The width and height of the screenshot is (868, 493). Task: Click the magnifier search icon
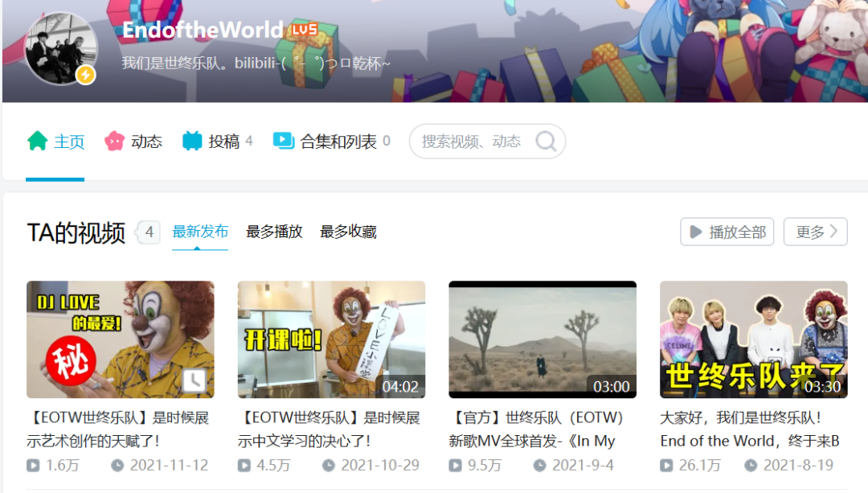coord(546,142)
